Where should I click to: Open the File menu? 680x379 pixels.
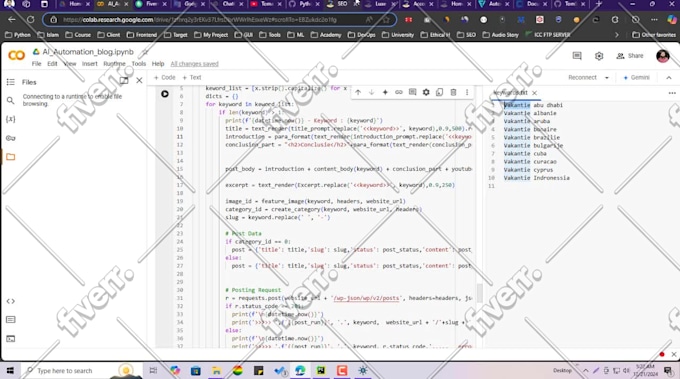36,64
